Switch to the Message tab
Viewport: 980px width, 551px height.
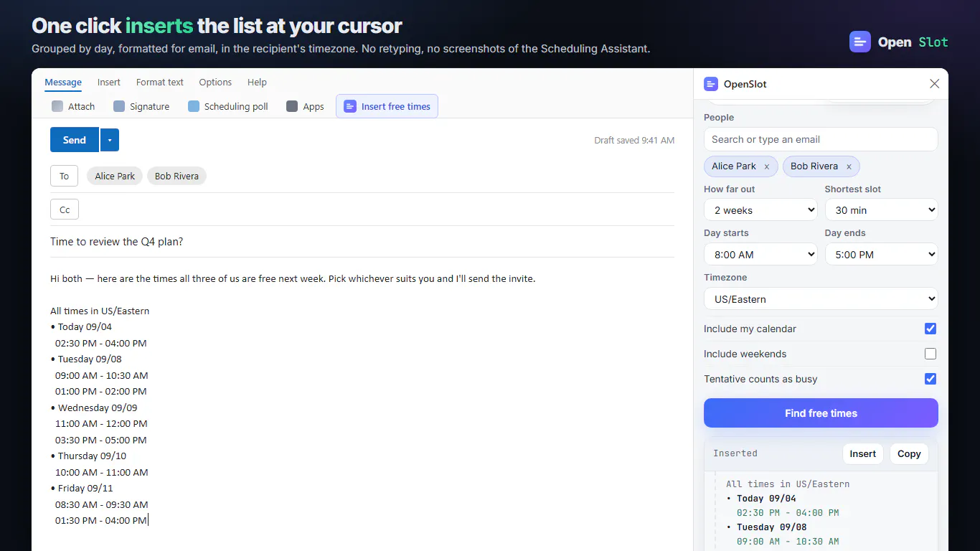(x=63, y=83)
